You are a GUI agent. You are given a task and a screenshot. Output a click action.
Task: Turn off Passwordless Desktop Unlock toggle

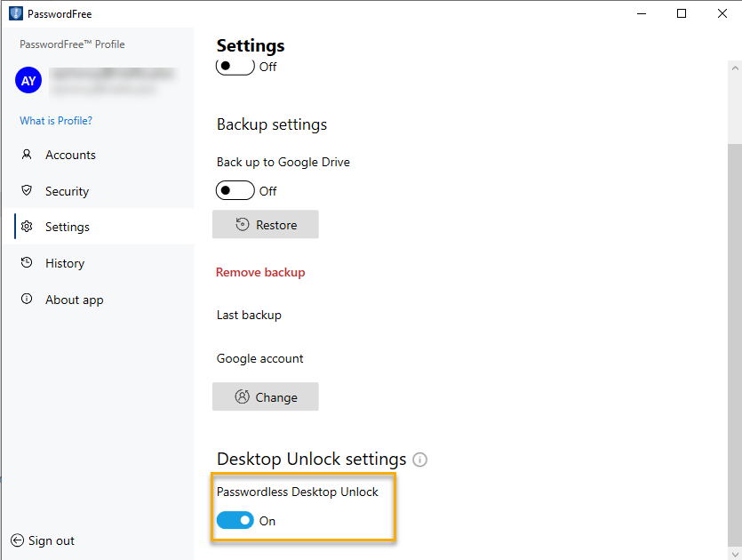(235, 521)
